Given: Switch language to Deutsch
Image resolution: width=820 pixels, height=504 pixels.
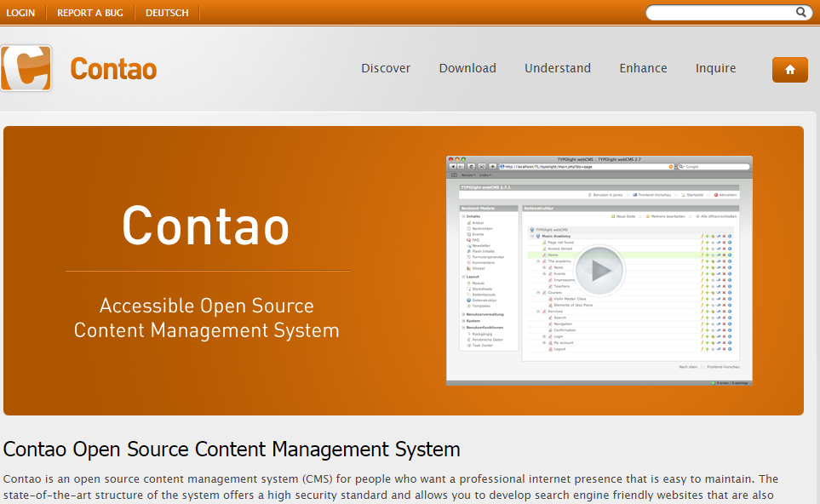Looking at the screenshot, I should pos(167,13).
